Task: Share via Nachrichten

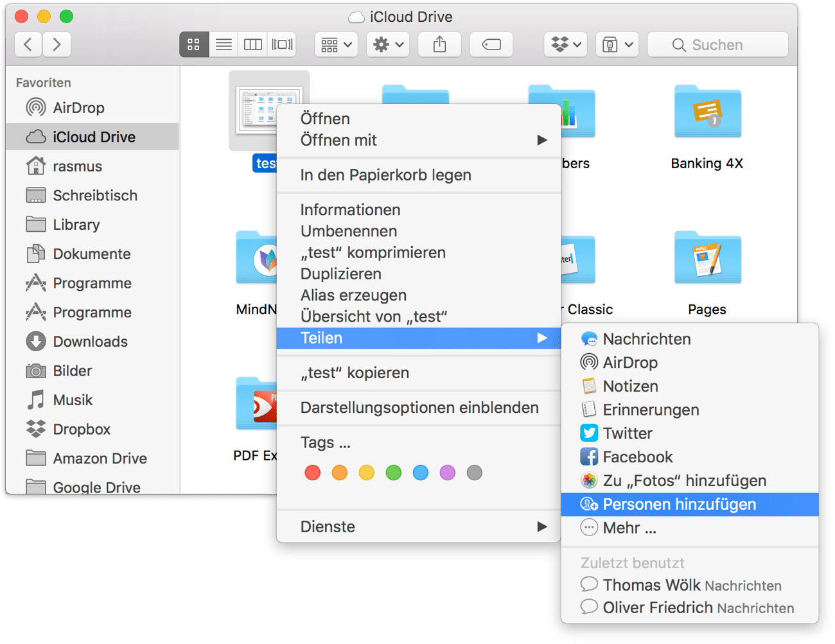Action: 690,339
